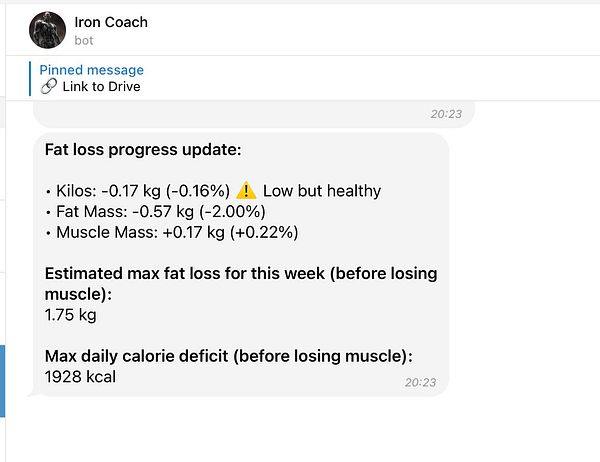The height and width of the screenshot is (462, 600).
Task: Click the blue selected chat strip on left edge
Action: [x=2, y=380]
